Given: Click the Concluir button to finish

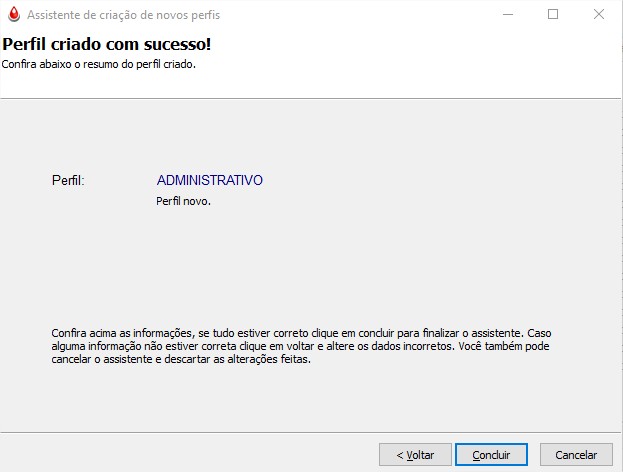Looking at the screenshot, I should coord(491,455).
